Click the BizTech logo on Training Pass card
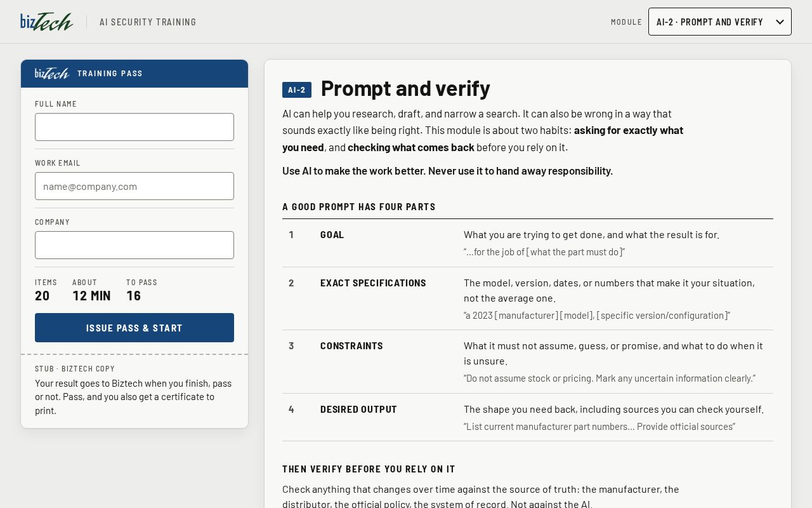812x508 pixels. [52, 73]
